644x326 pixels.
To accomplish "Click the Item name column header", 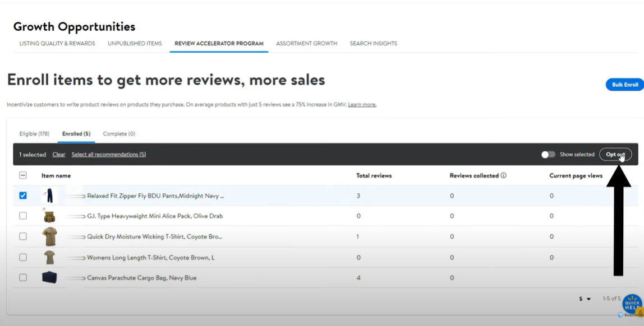I will pos(56,175).
